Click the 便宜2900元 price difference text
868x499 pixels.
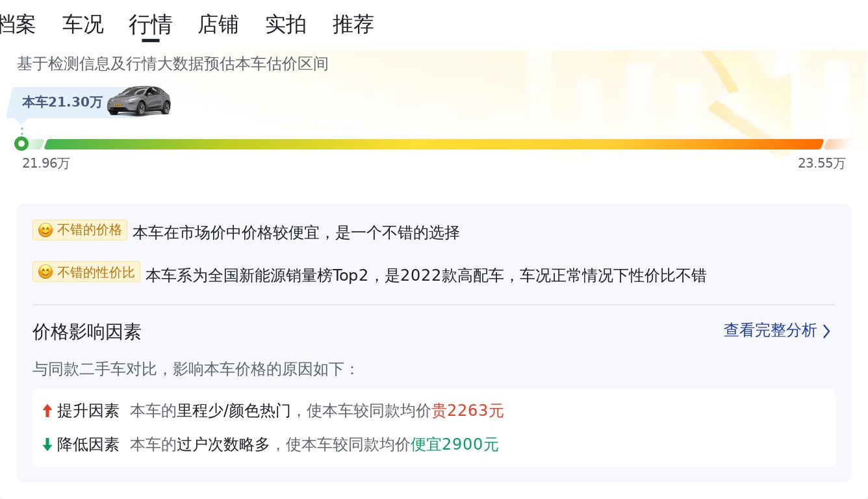click(455, 444)
